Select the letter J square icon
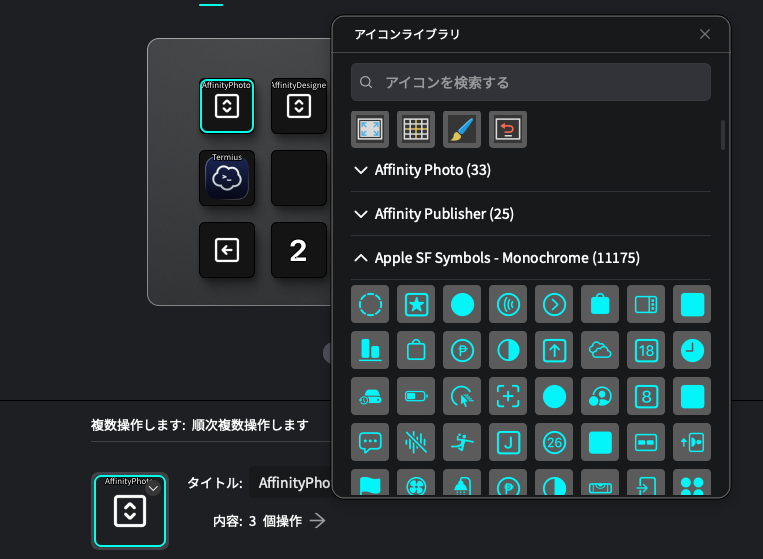 coord(508,442)
